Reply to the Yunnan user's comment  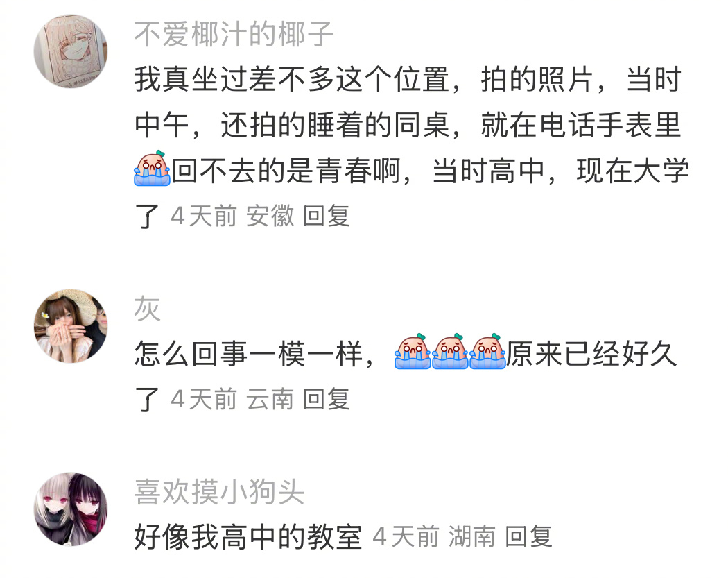326,399
